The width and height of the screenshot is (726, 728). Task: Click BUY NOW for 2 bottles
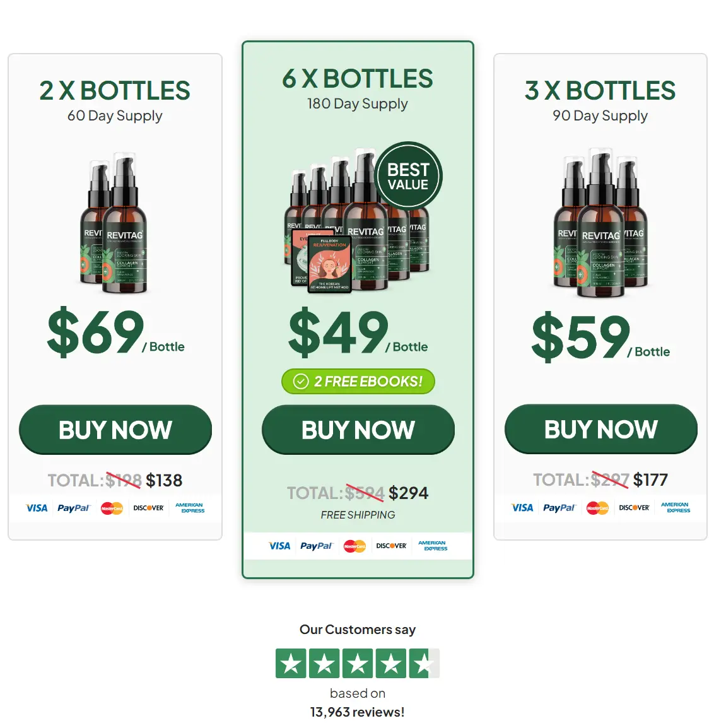[x=115, y=430]
